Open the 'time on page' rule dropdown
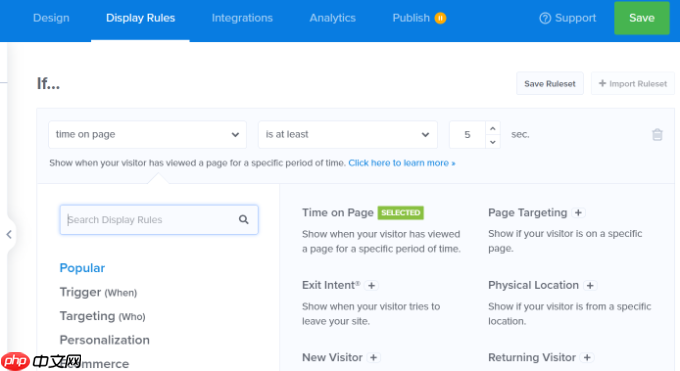 point(147,135)
